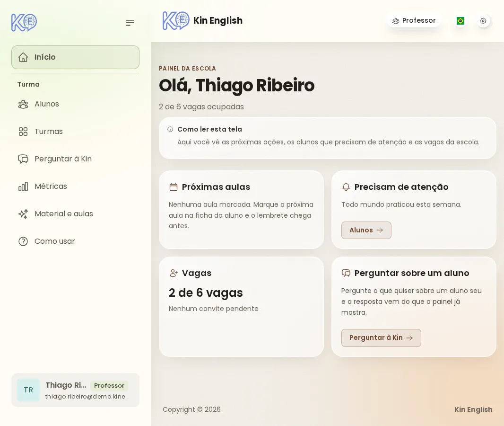Click the Perguntar à Kin button in card
The height and width of the screenshot is (426, 504).
[381, 338]
